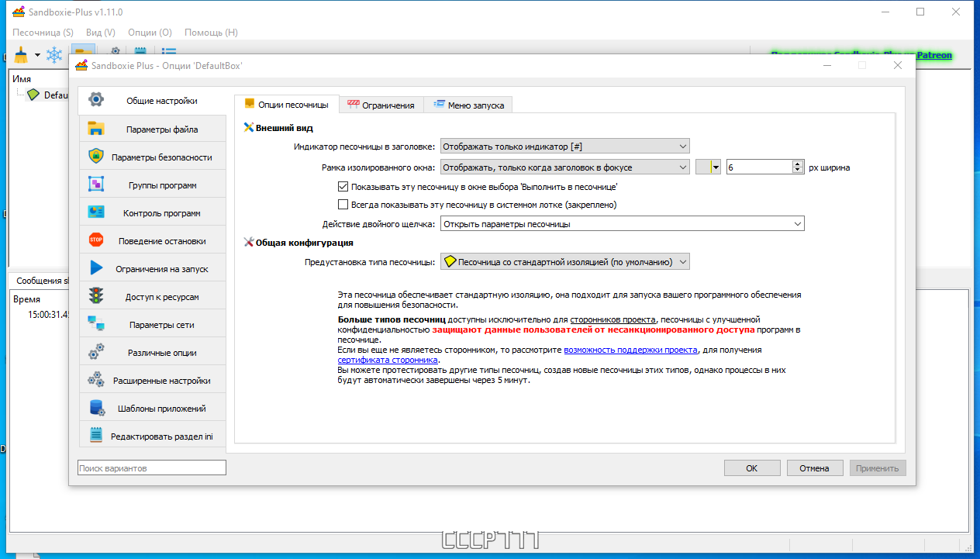
Task: Open Параметры файла folder icon section
Action: [x=96, y=129]
